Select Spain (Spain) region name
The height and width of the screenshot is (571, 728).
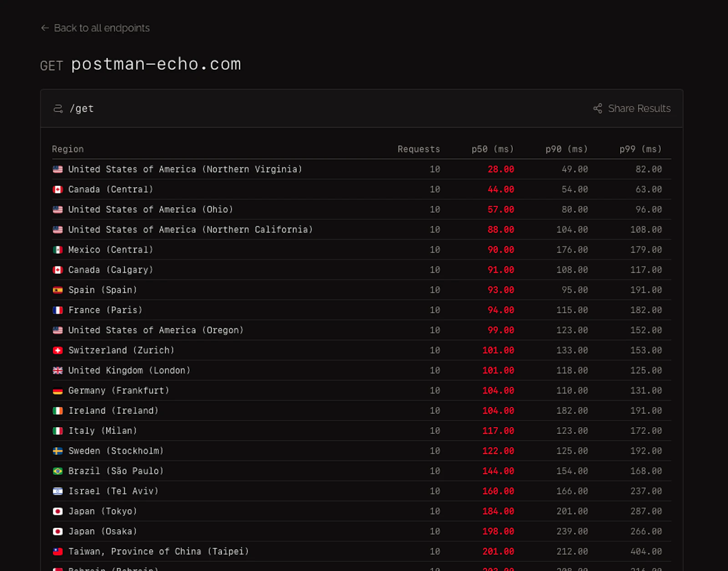click(x=102, y=290)
